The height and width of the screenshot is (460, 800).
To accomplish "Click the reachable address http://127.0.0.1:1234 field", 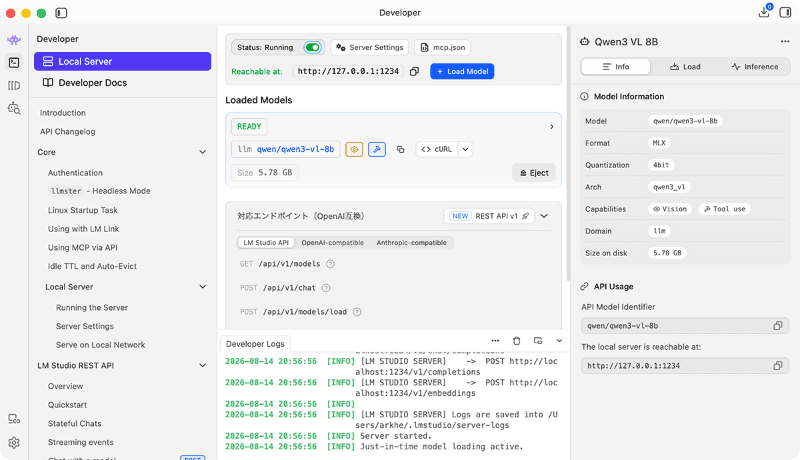I will (x=348, y=71).
